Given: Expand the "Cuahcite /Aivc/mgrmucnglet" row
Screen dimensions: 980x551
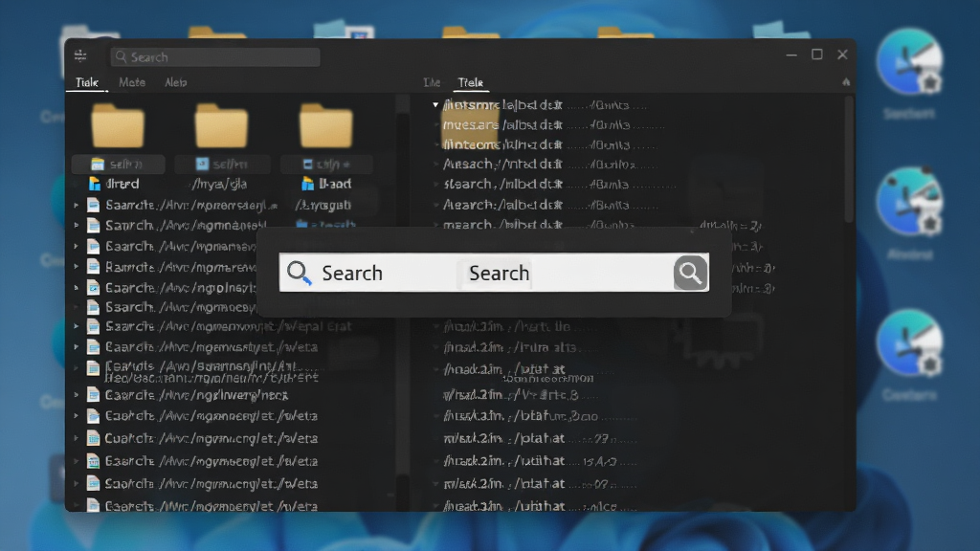Looking at the screenshot, I should [77, 438].
